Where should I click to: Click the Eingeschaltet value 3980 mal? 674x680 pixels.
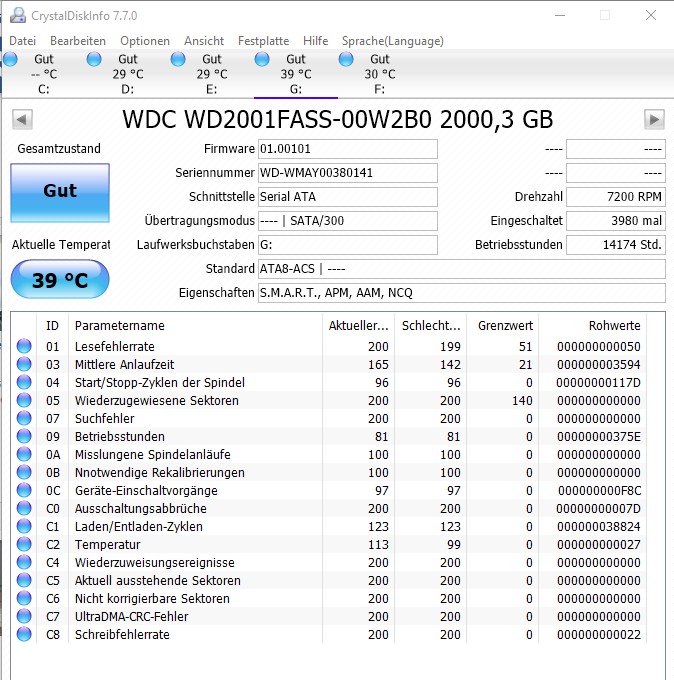615,221
